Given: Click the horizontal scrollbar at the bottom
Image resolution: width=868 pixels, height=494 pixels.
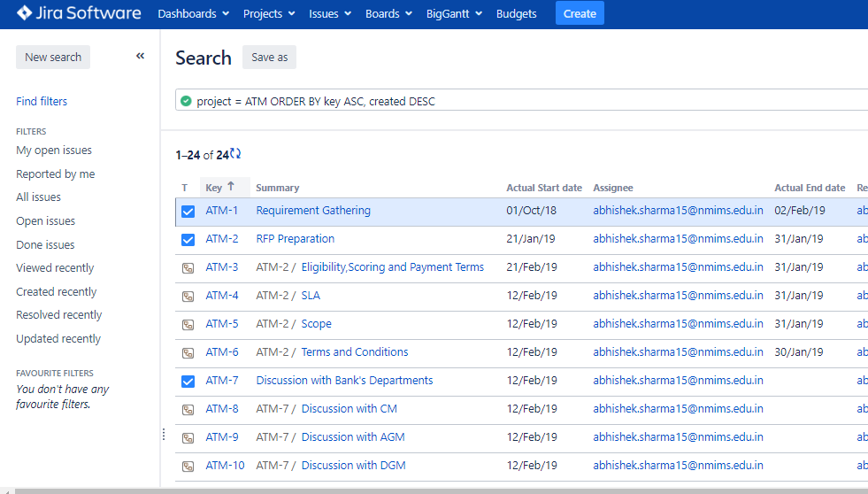Looking at the screenshot, I should coord(434,490).
